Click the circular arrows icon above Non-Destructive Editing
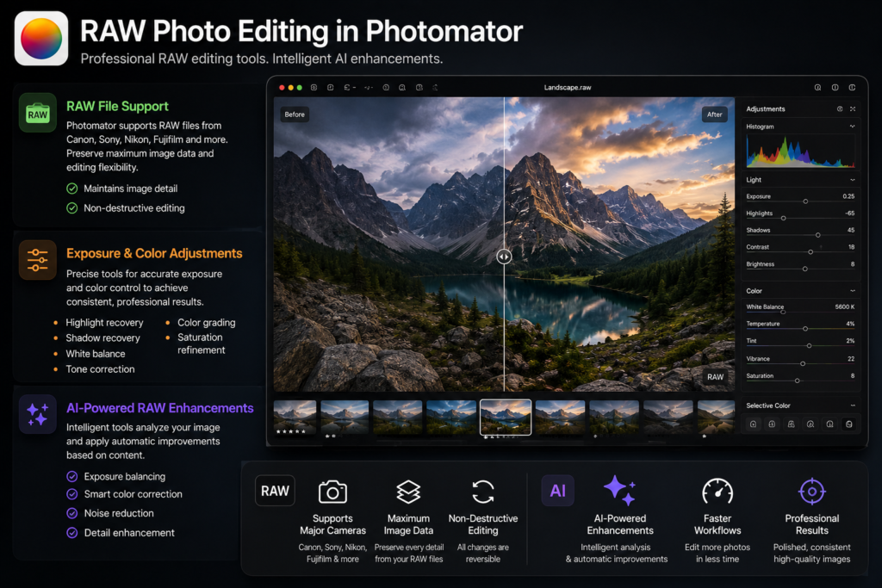Screen dimensions: 882x588 [483, 492]
